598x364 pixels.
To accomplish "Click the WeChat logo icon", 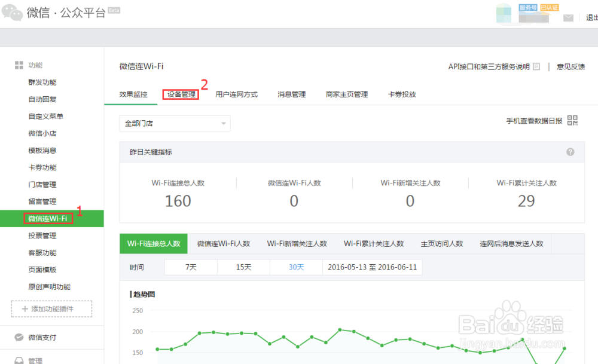I will pyautogui.click(x=12, y=13).
